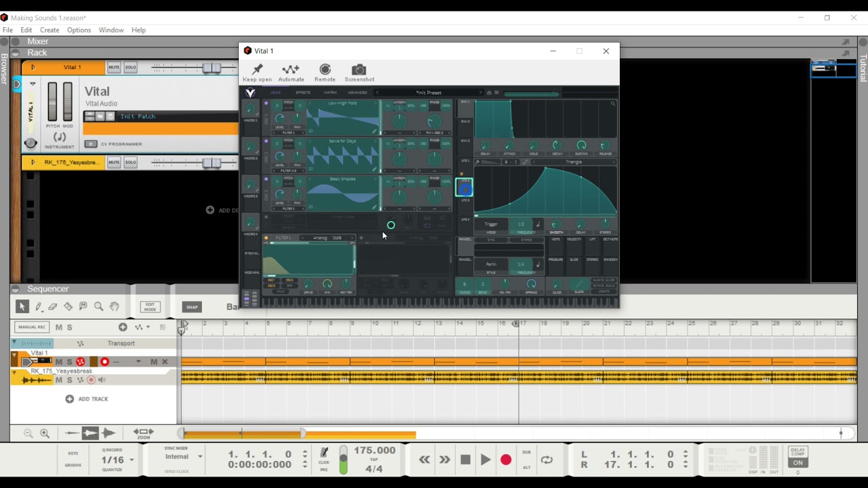Collapse the Vital device fold arrow

tap(33, 85)
